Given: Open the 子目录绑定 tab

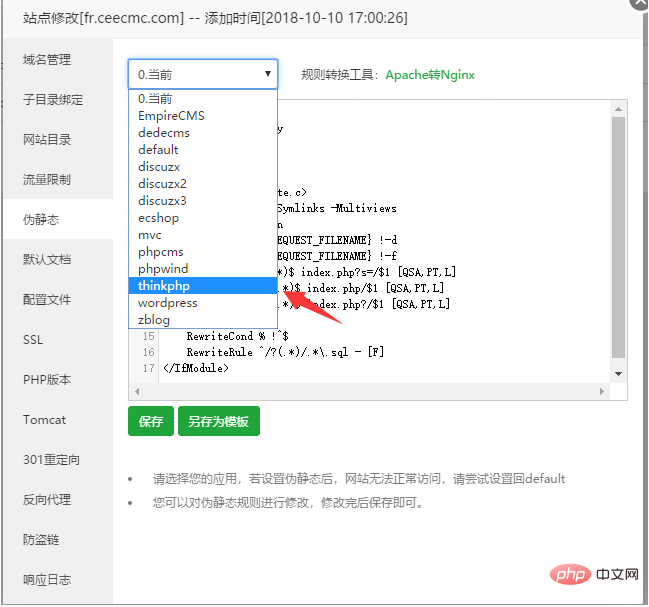Looking at the screenshot, I should point(58,100).
